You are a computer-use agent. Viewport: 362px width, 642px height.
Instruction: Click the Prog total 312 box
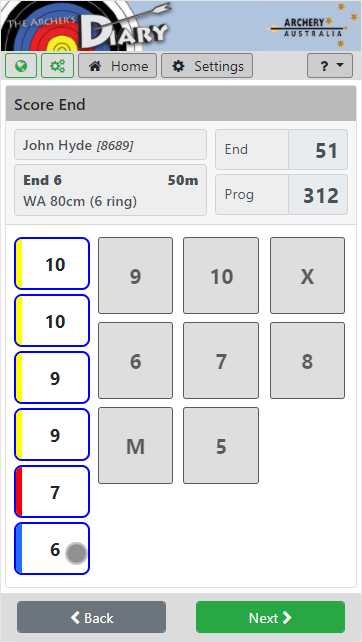coord(281,194)
